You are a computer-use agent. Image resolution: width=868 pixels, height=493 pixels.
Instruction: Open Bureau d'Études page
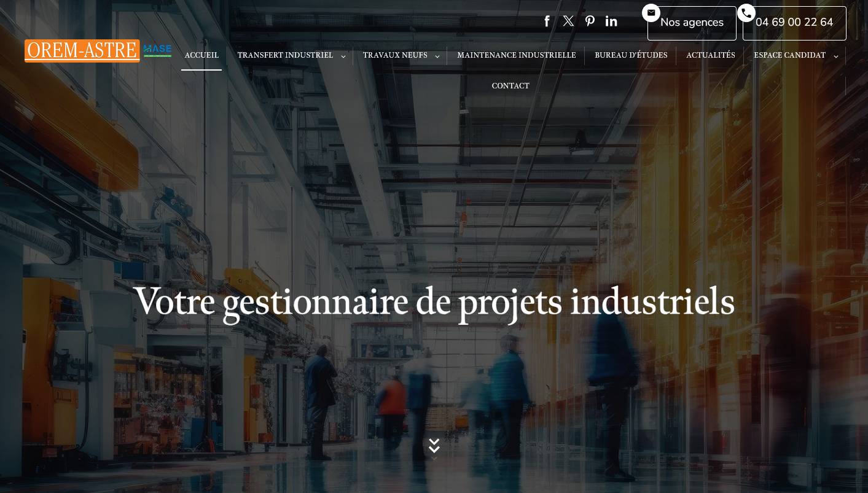(631, 55)
